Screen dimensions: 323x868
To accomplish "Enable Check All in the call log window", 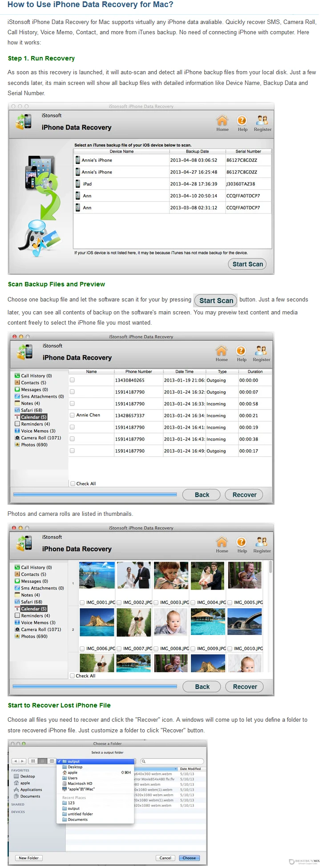I will pyautogui.click(x=73, y=484).
